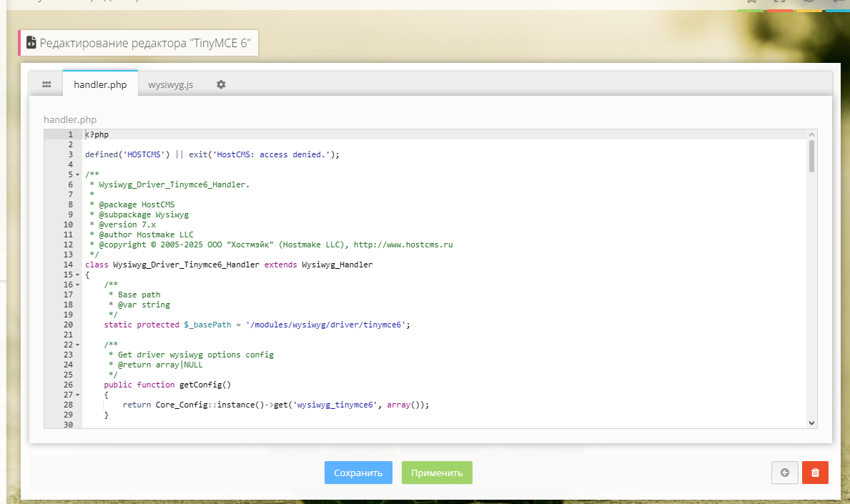Collapse getConfig function body at line 27
Screen dimensions: 850x504
(77, 395)
